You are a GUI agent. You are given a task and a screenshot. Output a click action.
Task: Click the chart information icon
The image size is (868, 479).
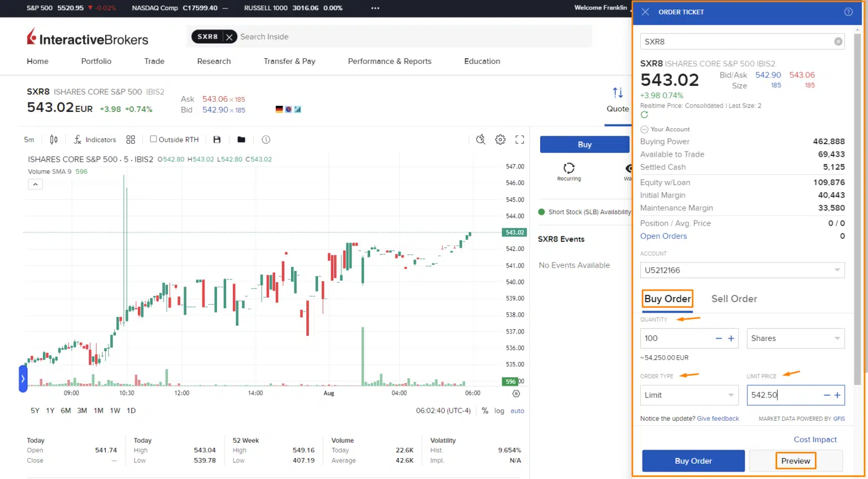266,139
